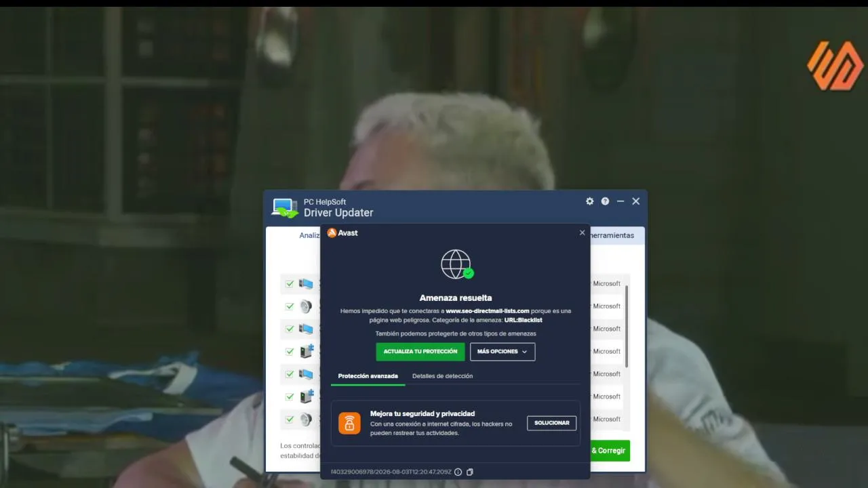868x488 pixels.
Task: Click the fifth driver row's monitor icon
Action: click(307, 374)
